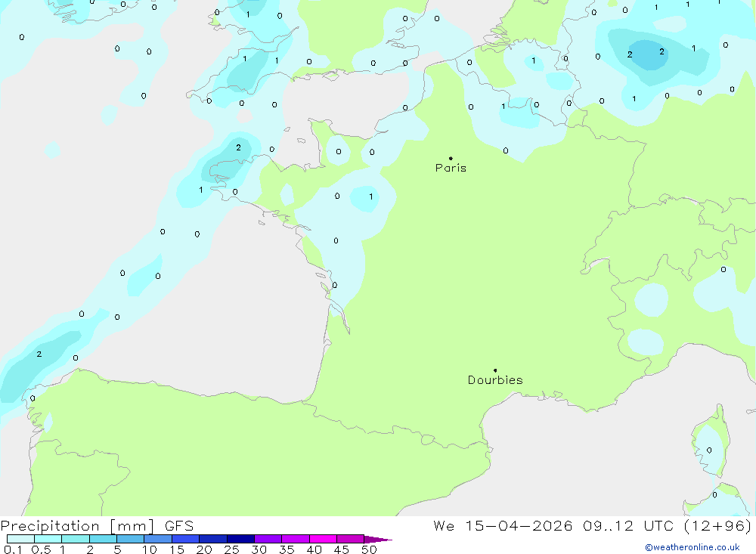This screenshot has height=554, width=756.
Task: Click the '35' legend scale value
Action: [287, 549]
